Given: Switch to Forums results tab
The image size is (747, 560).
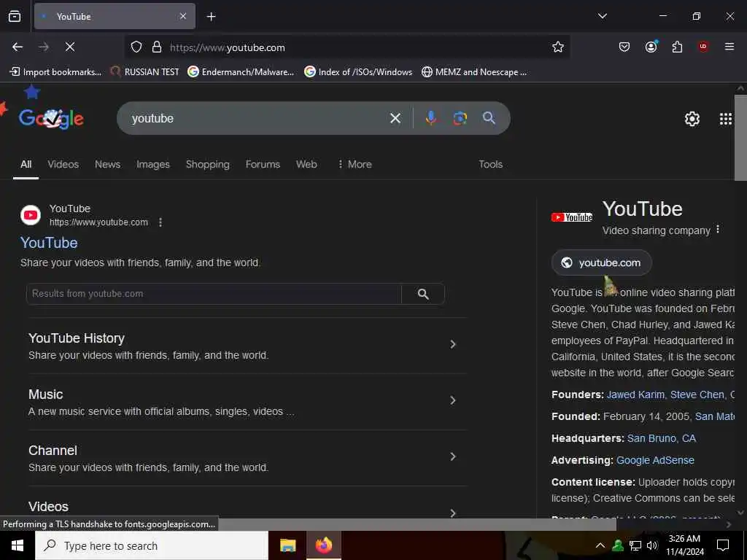Looking at the screenshot, I should (263, 164).
